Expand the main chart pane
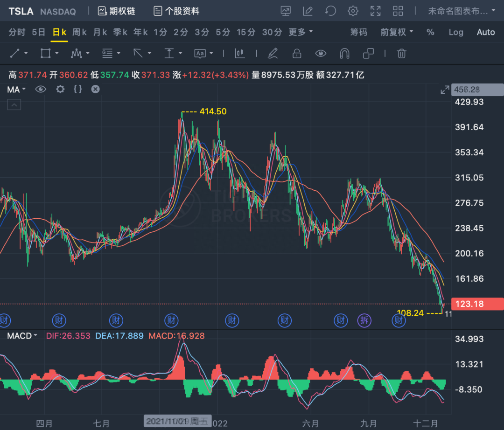504x430 pixels. [x=445, y=90]
